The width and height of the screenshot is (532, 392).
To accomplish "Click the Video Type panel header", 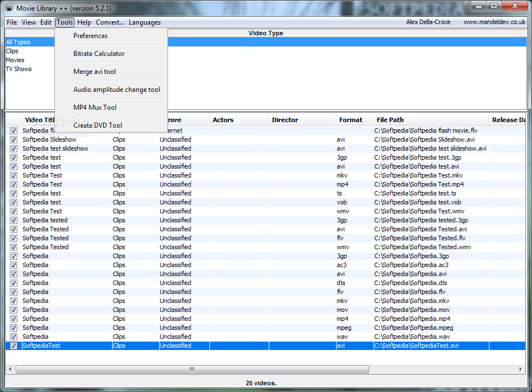I will pos(265,33).
